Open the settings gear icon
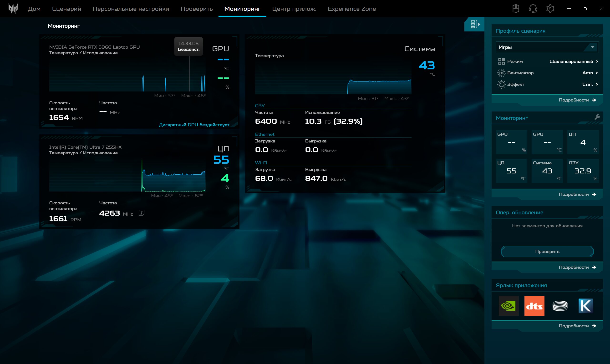This screenshot has width=610, height=364. click(550, 9)
